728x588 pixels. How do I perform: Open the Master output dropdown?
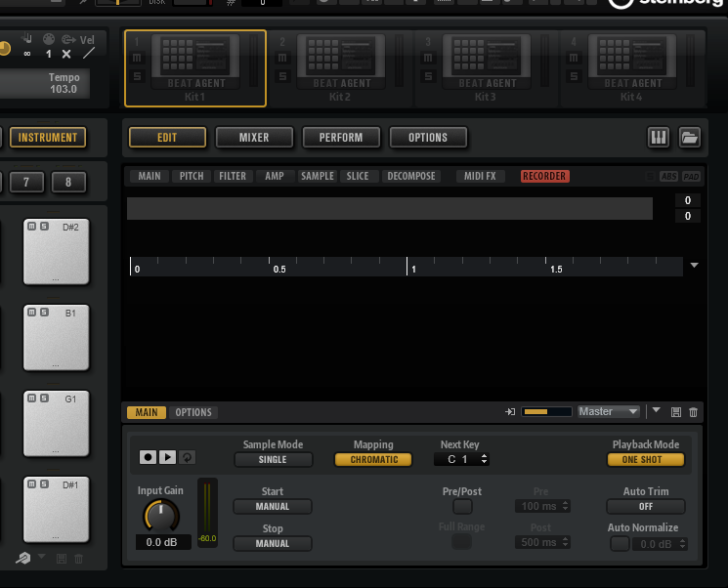(x=609, y=412)
